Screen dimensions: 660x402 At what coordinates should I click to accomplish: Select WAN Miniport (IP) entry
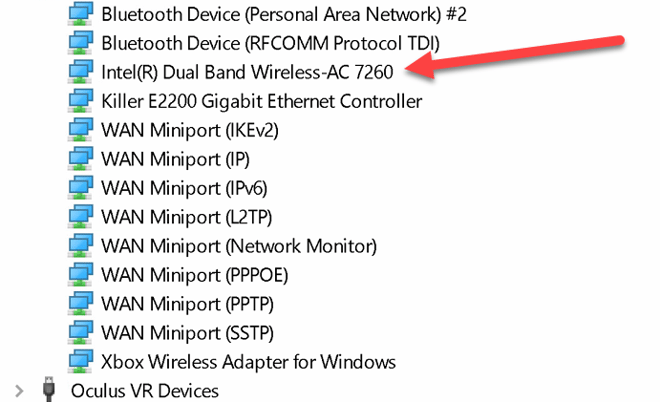click(176, 160)
